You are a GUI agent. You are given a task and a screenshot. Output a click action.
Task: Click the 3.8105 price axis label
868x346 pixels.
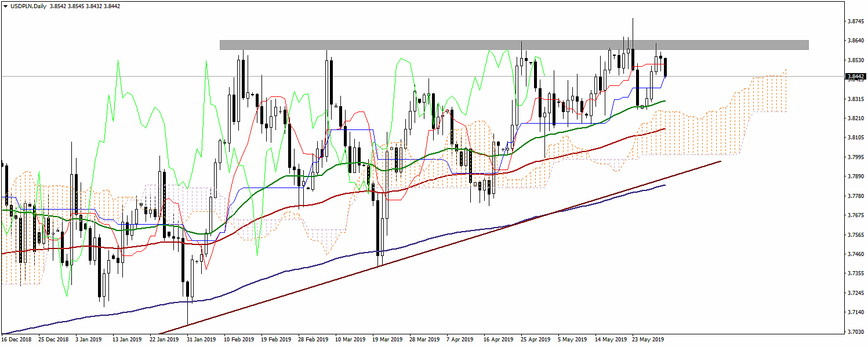pyautogui.click(x=856, y=138)
